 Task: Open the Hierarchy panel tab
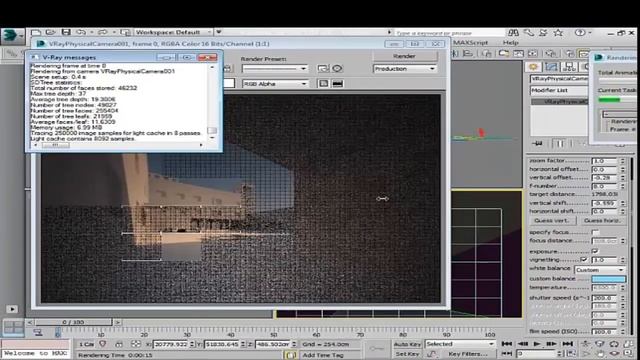pyautogui.click(x=569, y=67)
